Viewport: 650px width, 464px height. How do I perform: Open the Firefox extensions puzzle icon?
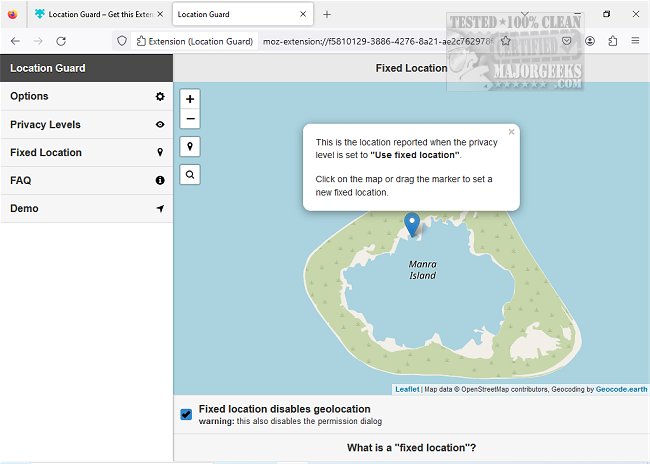tap(612, 41)
